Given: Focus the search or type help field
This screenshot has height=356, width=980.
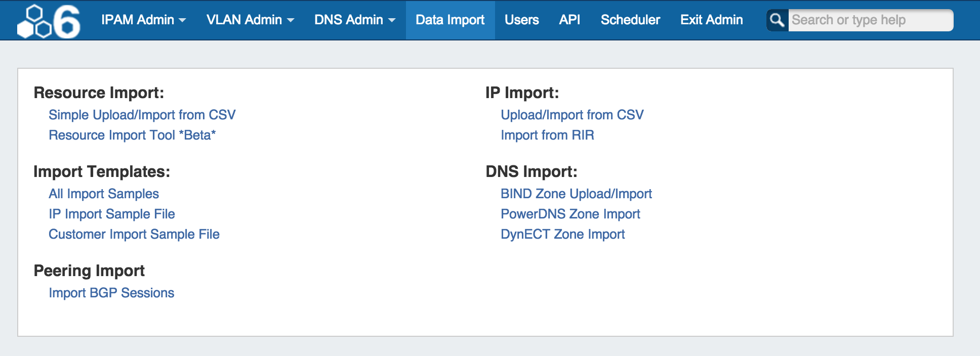Looking at the screenshot, I should pyautogui.click(x=870, y=20).
